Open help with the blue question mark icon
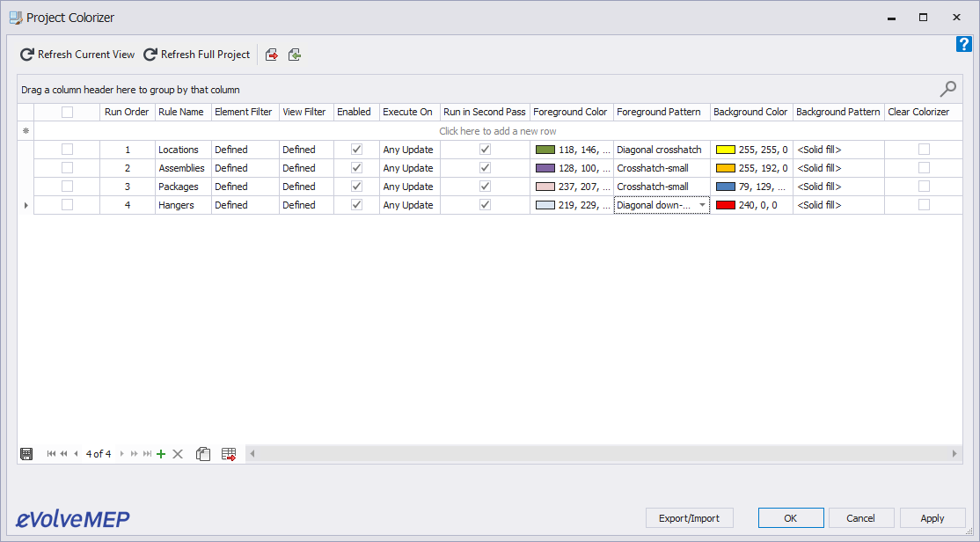Viewport: 980px width, 542px height. click(x=964, y=44)
